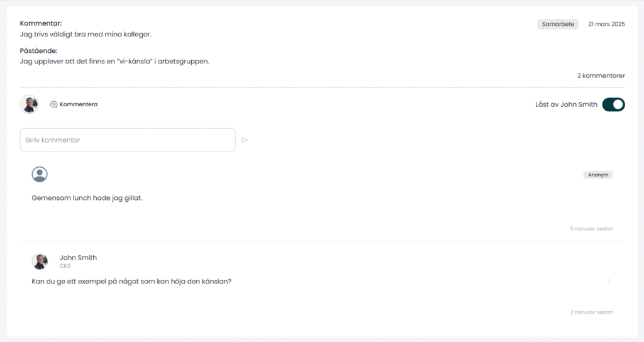
Task: Click the Anonym badge
Action: 598,175
